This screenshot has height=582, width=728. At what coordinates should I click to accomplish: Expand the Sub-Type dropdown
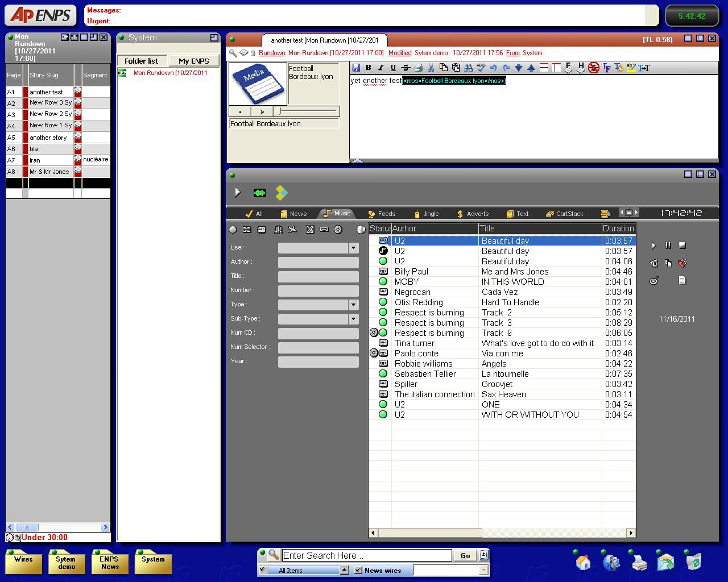(x=353, y=319)
